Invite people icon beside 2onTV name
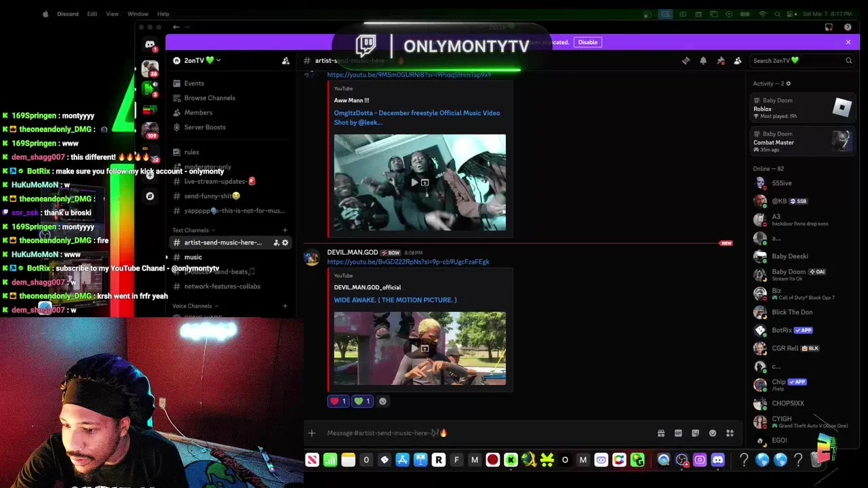868x488 pixels. 285,60
